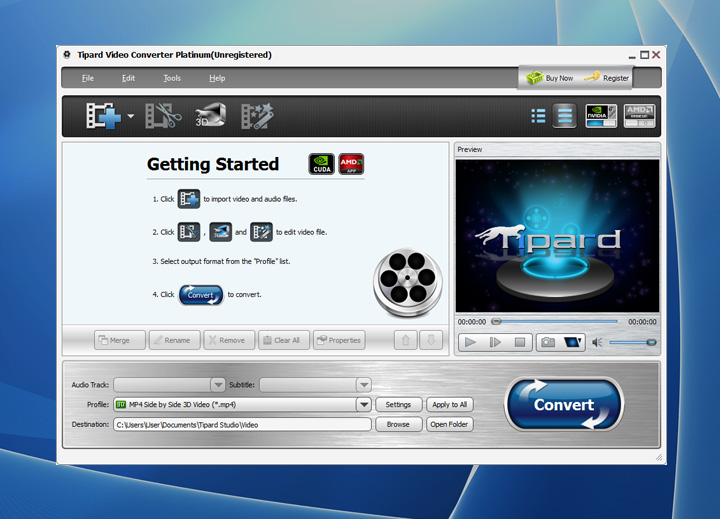Open the Tools menu
The height and width of the screenshot is (519, 720).
point(172,78)
